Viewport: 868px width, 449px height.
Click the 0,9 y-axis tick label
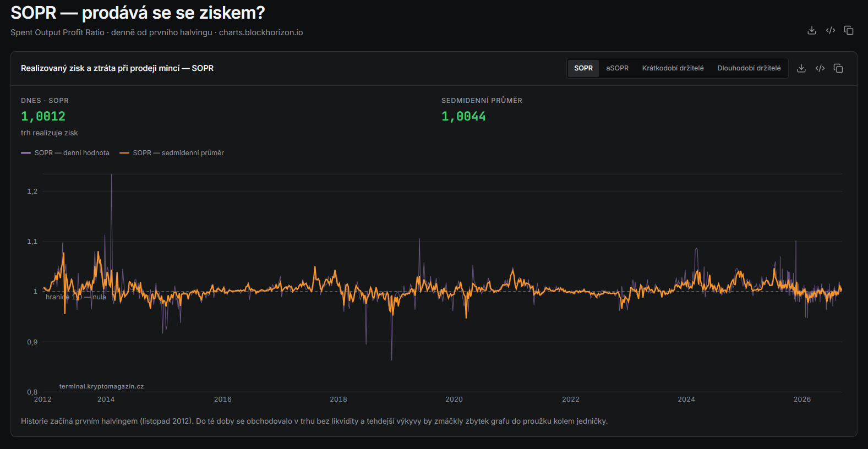click(32, 342)
